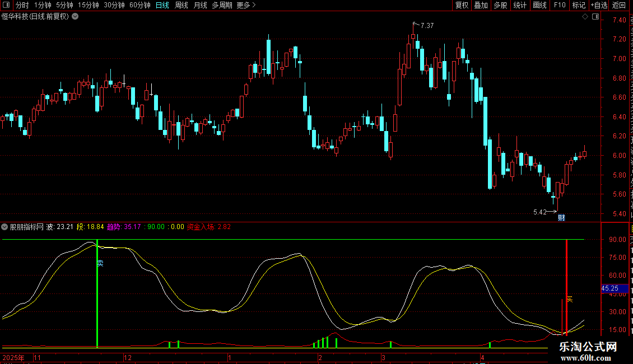Click the 段: 18.84 indicator value

coord(90,227)
